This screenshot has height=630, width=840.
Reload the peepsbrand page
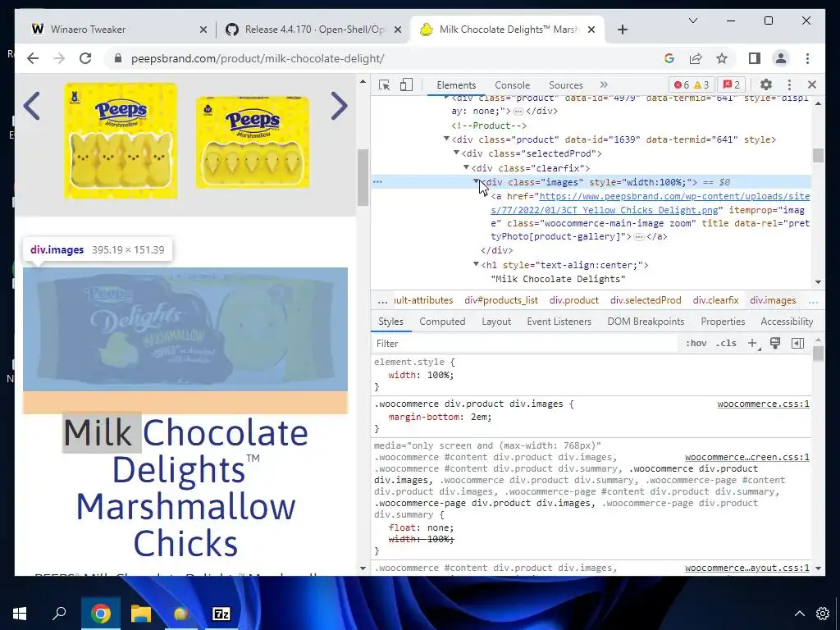coord(85,58)
